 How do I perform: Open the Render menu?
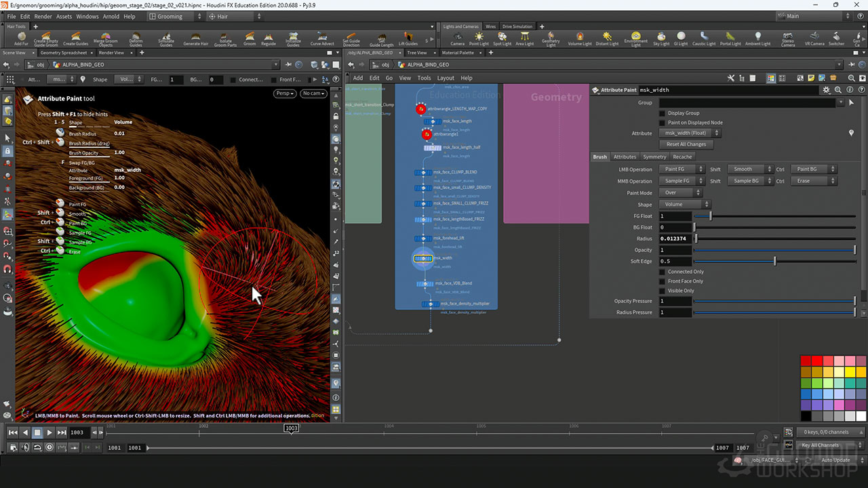[43, 16]
